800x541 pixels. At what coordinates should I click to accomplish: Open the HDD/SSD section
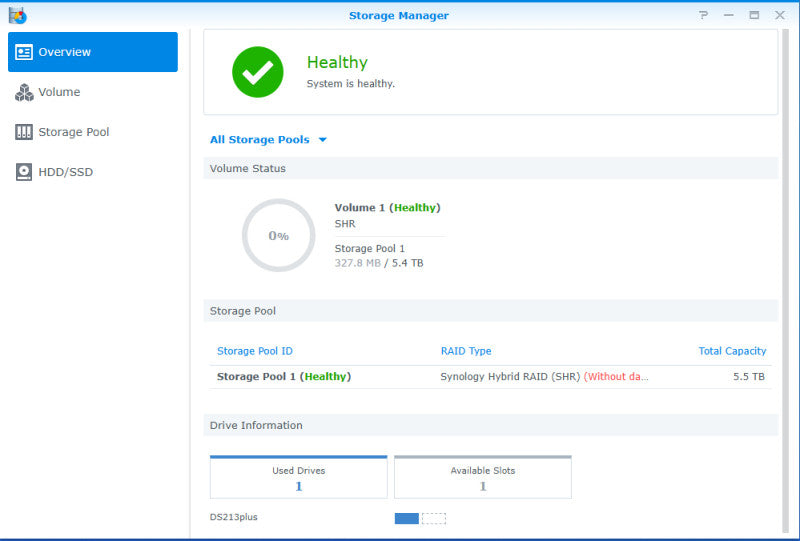coord(93,172)
